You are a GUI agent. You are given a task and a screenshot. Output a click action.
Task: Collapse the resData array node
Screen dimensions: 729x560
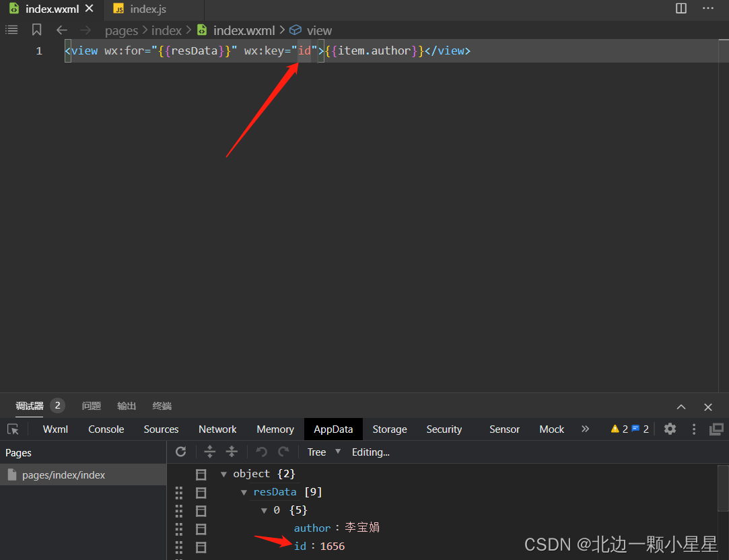click(x=244, y=492)
